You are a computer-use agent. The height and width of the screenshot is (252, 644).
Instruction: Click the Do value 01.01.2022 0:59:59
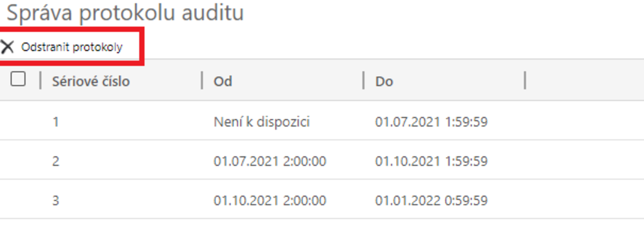click(432, 201)
